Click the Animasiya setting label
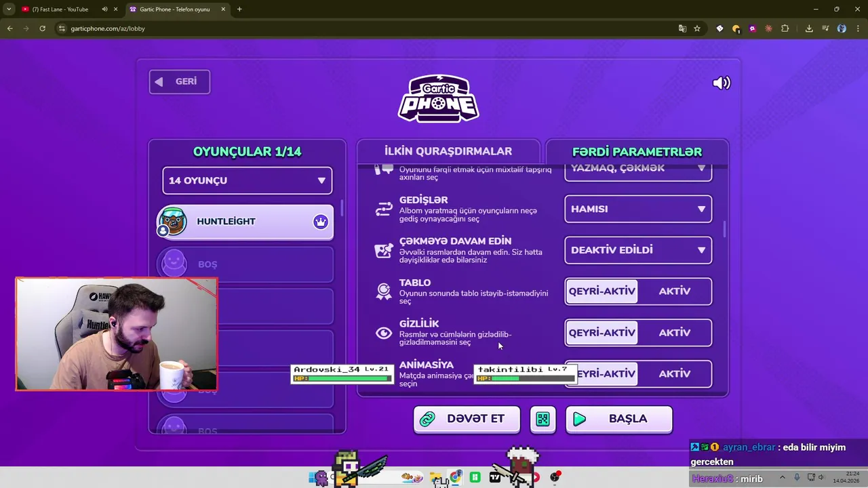 [x=426, y=365]
